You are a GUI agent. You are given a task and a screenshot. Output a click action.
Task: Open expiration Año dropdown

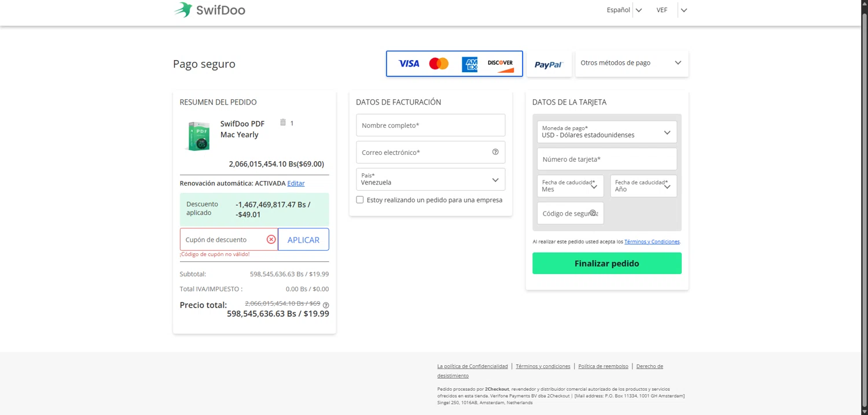(643, 186)
